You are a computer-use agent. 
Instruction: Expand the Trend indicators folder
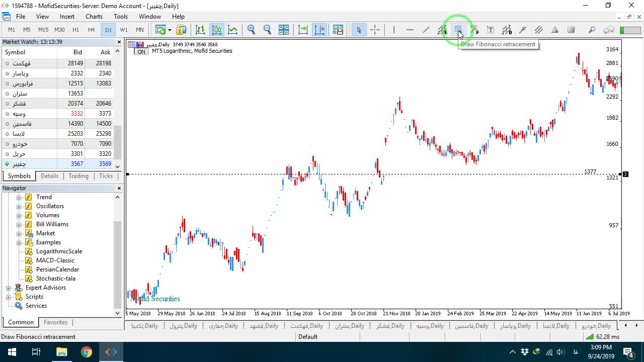(x=19, y=197)
